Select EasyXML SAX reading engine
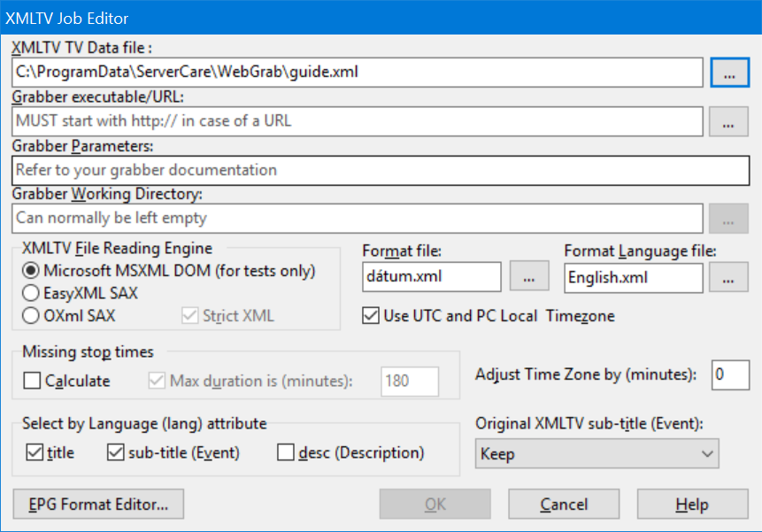This screenshot has width=762, height=532. point(31,293)
